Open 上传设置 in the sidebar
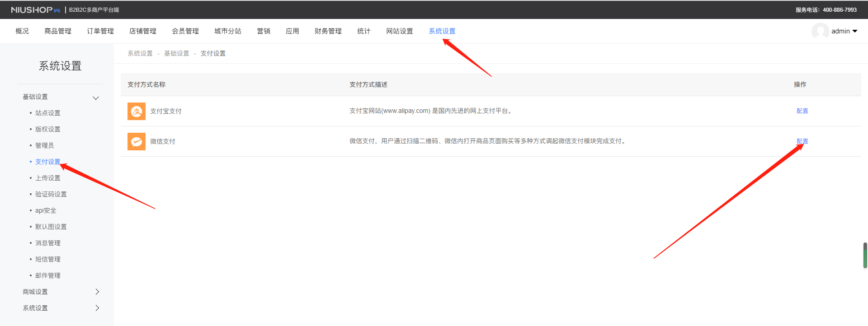The image size is (868, 326). [48, 178]
